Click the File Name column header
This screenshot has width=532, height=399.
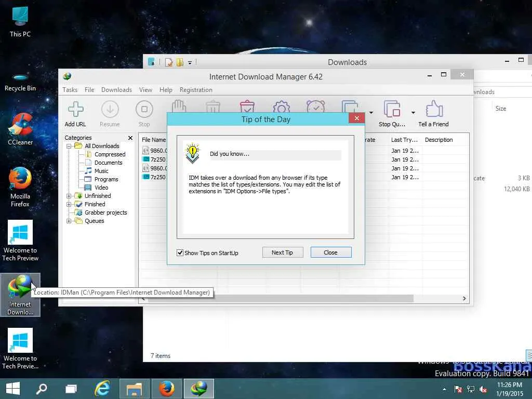[153, 140]
